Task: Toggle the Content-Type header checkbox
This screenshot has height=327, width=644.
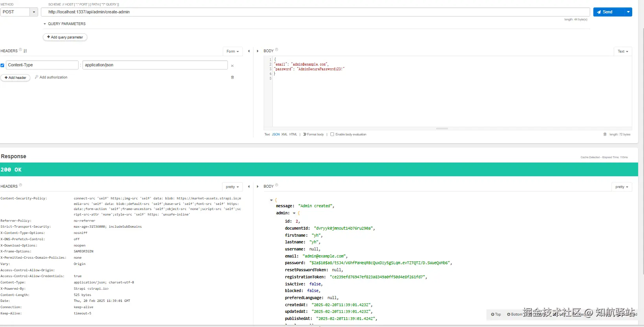Action: click(x=2, y=66)
